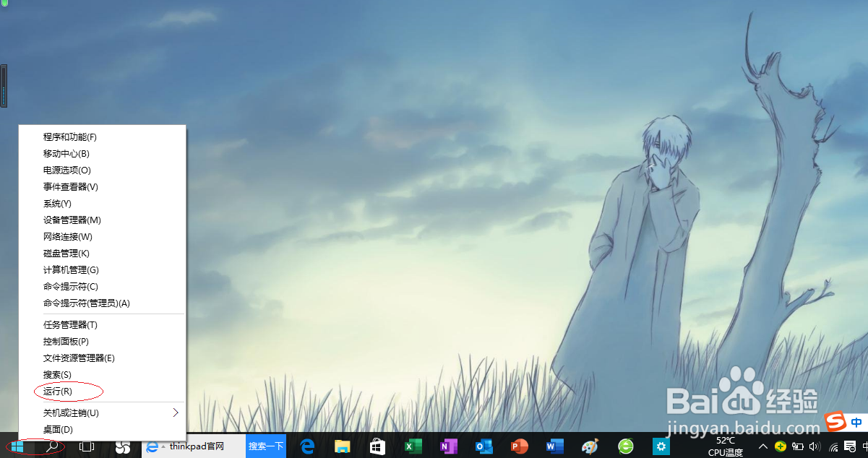Open Task View on the taskbar

(x=87, y=447)
